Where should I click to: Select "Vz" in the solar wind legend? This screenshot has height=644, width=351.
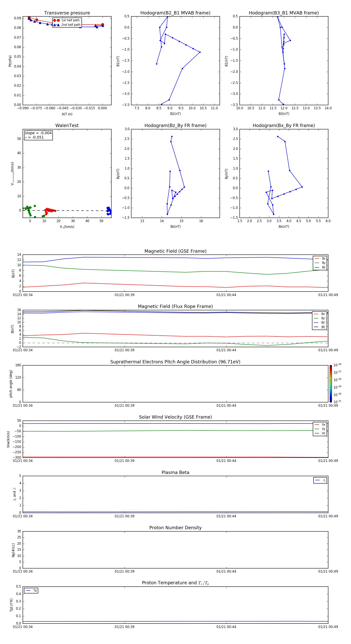coord(320,433)
